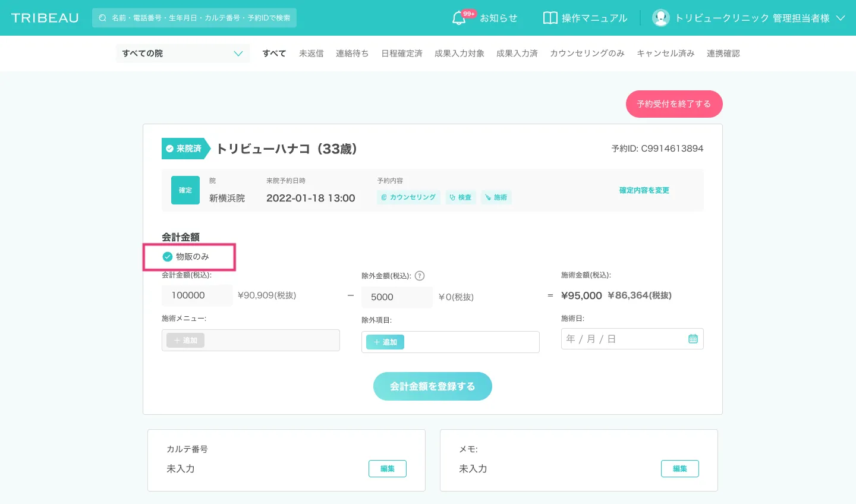
Task: Switch to the 未返信 tab
Action: 311,53
